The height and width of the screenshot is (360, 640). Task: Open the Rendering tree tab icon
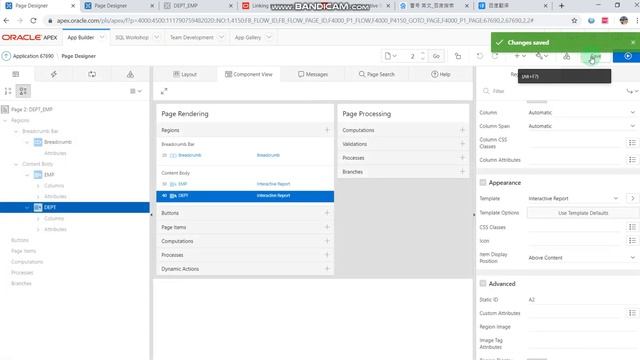(16, 74)
